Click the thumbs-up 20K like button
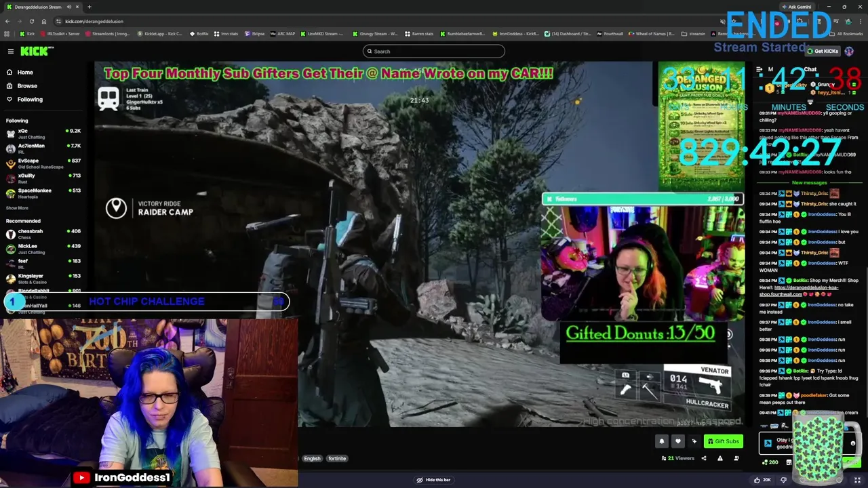868x488 pixels. click(x=764, y=480)
